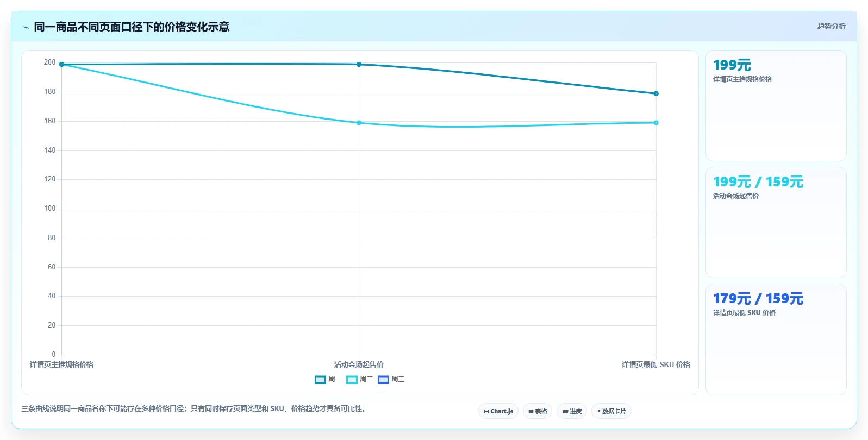This screenshot has height=440, width=868.
Task: Click y-axis value 100
Action: [x=49, y=209]
